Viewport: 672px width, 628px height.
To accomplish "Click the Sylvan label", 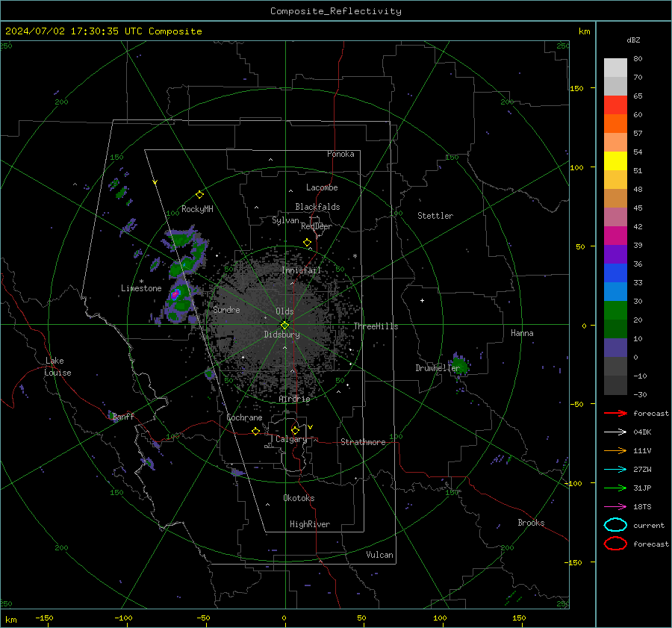I will click(285, 220).
